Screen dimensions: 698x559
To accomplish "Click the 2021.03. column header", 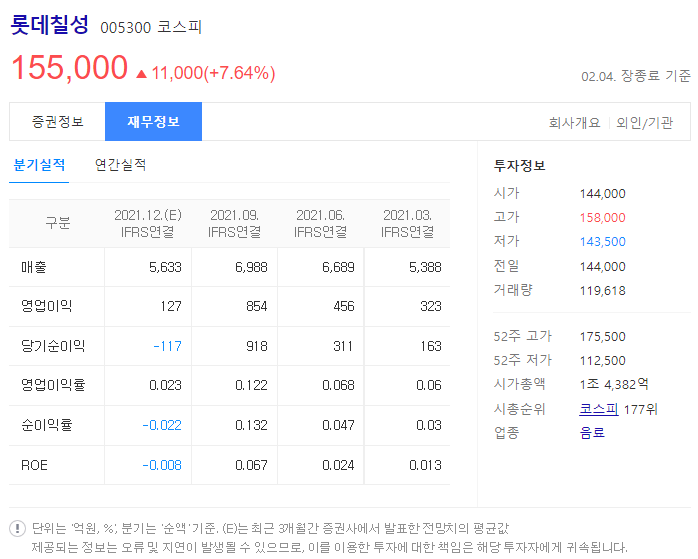I will tap(407, 223).
